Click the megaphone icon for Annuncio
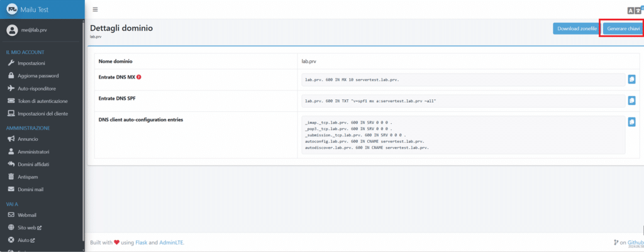The image size is (644, 252). pos(11,139)
